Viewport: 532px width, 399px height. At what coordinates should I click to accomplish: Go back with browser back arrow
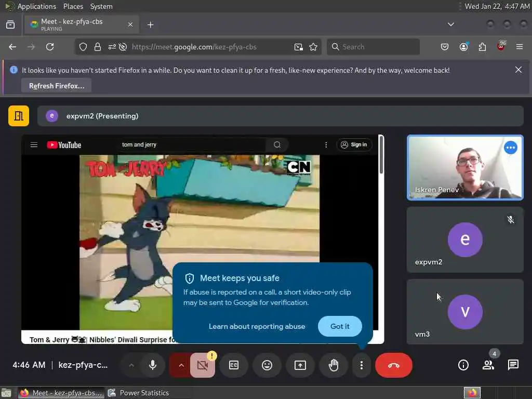12,47
